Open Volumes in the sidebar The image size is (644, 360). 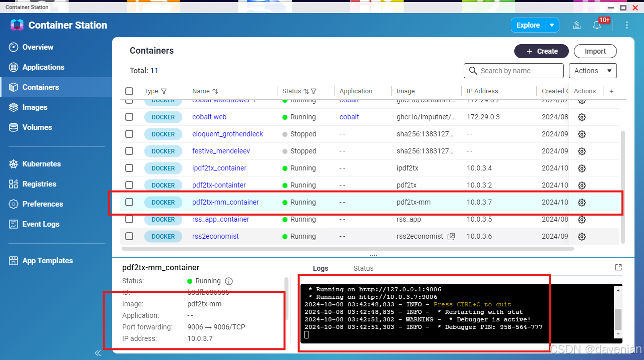pyautogui.click(x=37, y=127)
